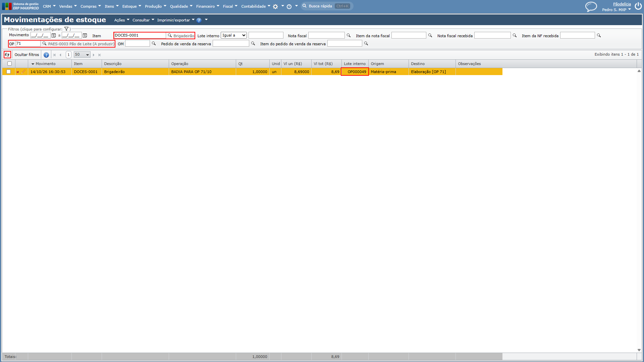Image resolution: width=644 pixels, height=362 pixels.
Task: Open the Financeiro menu
Action: click(208, 6)
